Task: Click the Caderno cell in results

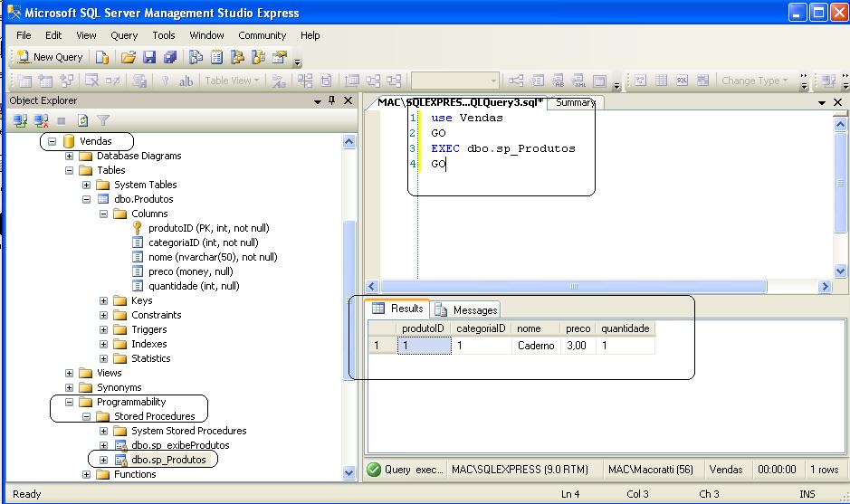Action: pos(536,346)
